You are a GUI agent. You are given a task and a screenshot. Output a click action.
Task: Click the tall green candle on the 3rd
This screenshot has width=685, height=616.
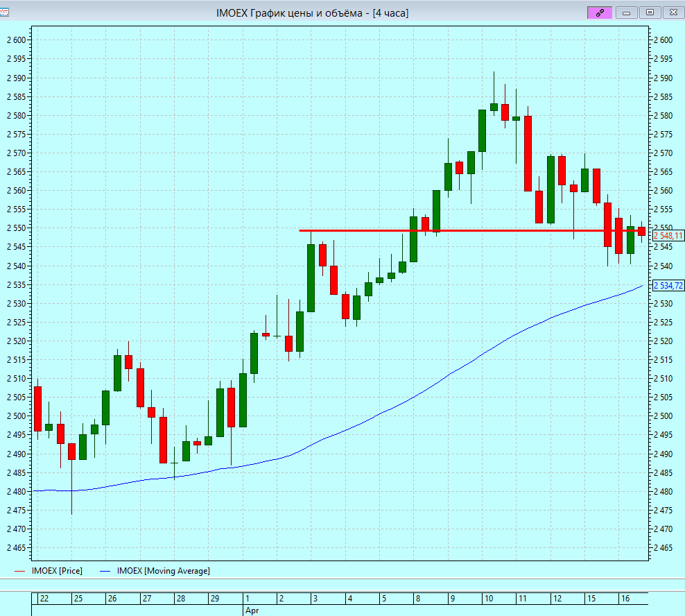[x=311, y=278]
